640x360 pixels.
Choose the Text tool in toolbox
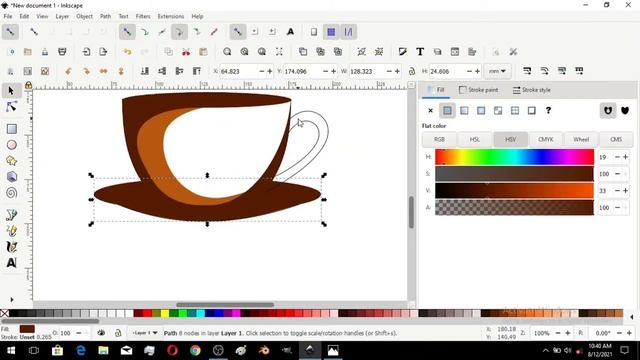11,262
